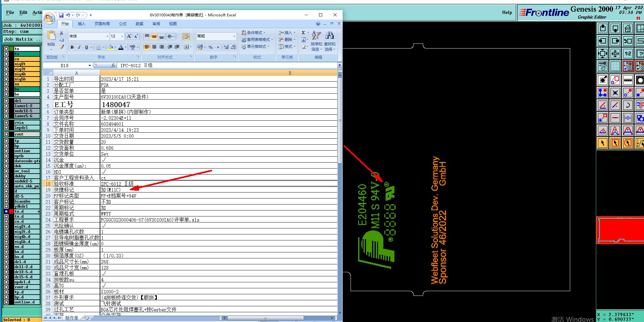Click the fx insert function button
Viewport: 644px width, 322px height.
(113, 66)
